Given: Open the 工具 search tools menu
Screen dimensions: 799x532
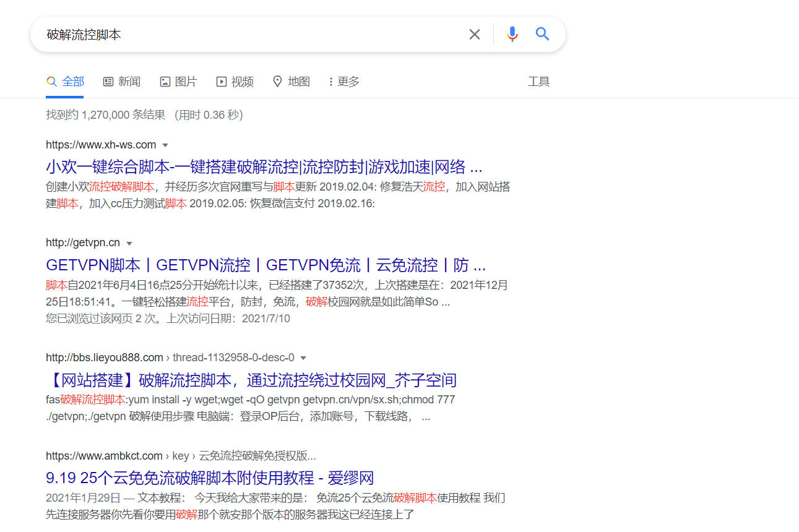Looking at the screenshot, I should 539,81.
